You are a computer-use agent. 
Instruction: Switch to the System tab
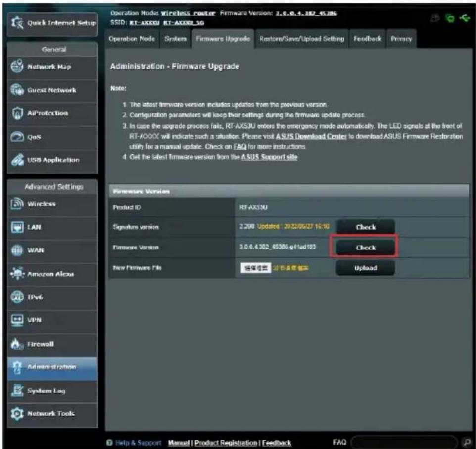176,39
